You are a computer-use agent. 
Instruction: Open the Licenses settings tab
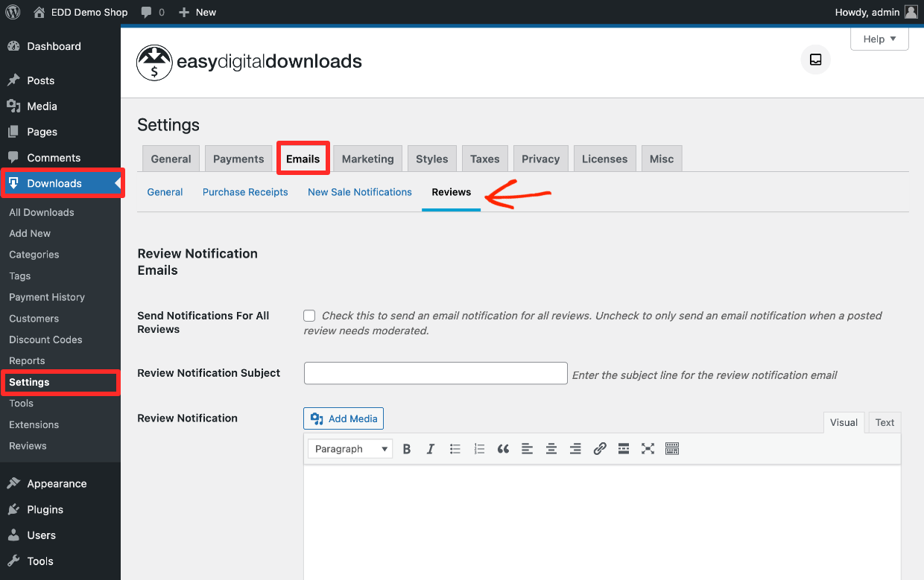pyautogui.click(x=604, y=159)
